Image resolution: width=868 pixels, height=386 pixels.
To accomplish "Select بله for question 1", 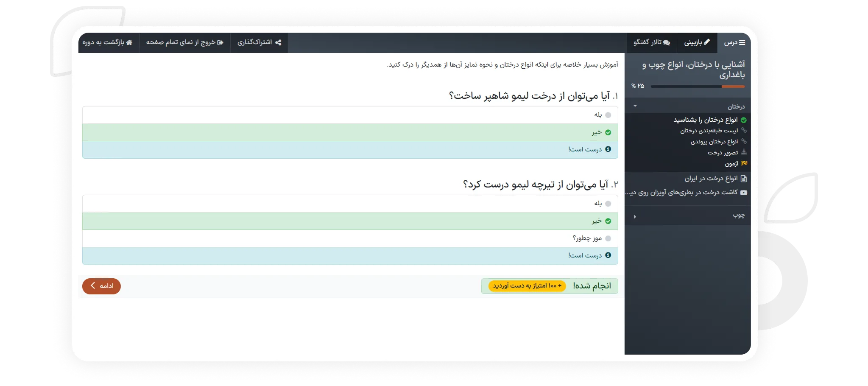I will [x=608, y=115].
